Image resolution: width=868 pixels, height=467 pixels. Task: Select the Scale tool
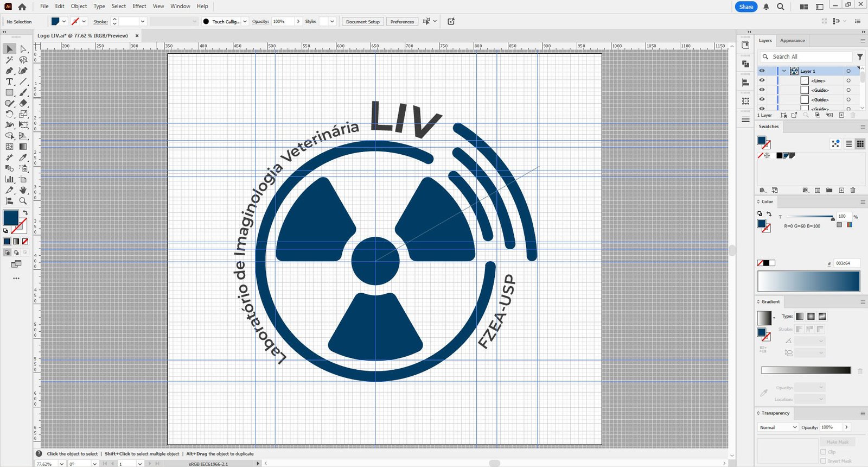coord(23,114)
